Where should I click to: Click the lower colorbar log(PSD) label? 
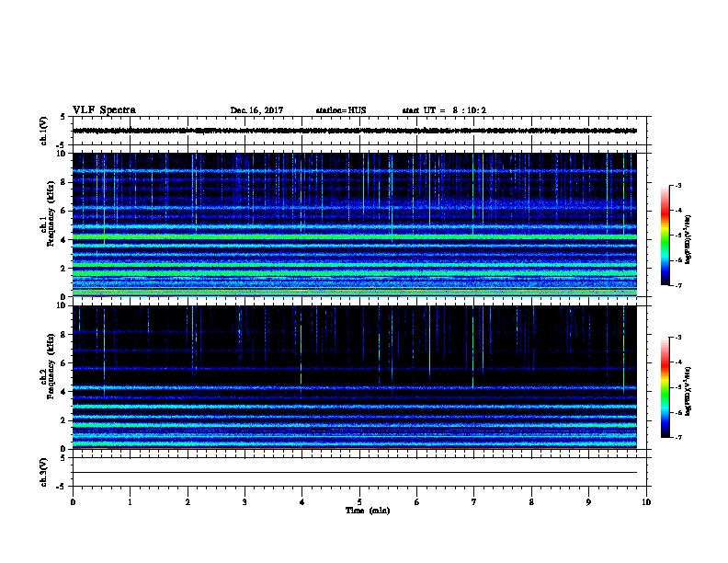688,391
